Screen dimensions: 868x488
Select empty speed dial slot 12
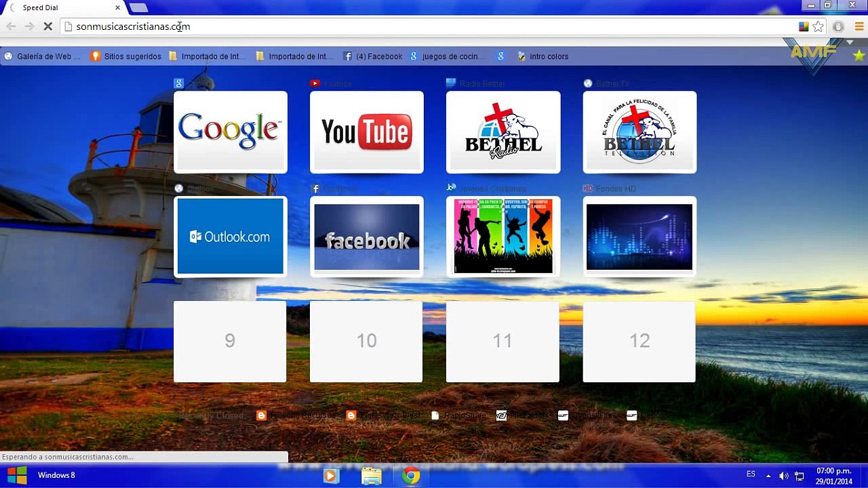639,341
